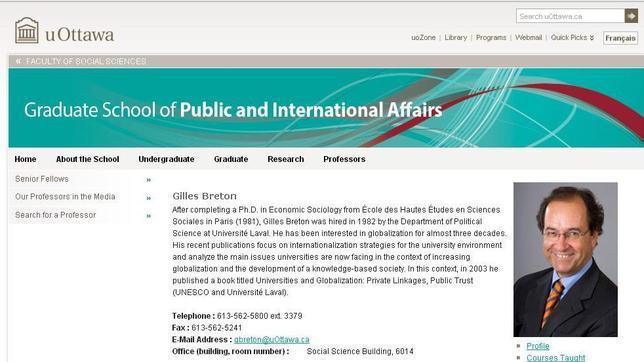The width and height of the screenshot is (644, 362).
Task: Open the Home menu item
Action: [25, 159]
